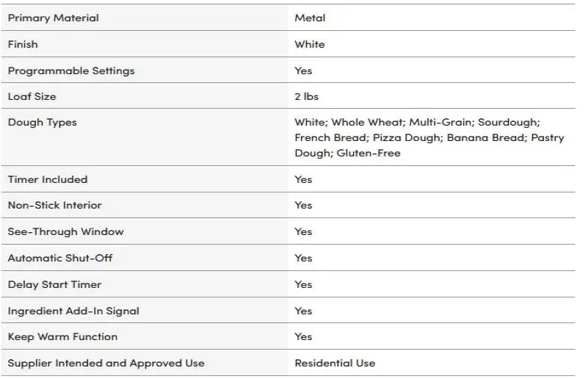Click the Keep Warm Function label

[62, 336]
